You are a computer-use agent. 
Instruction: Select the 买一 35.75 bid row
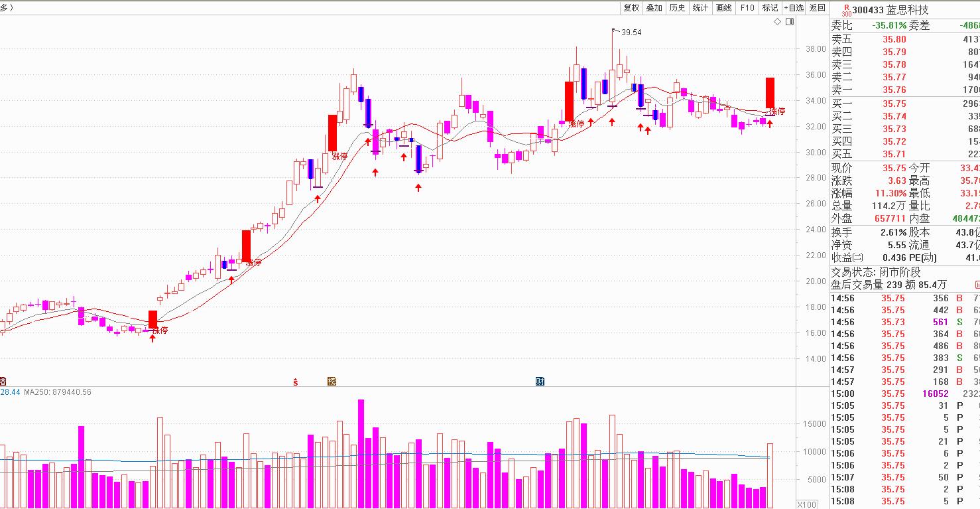pyautogui.click(x=905, y=104)
